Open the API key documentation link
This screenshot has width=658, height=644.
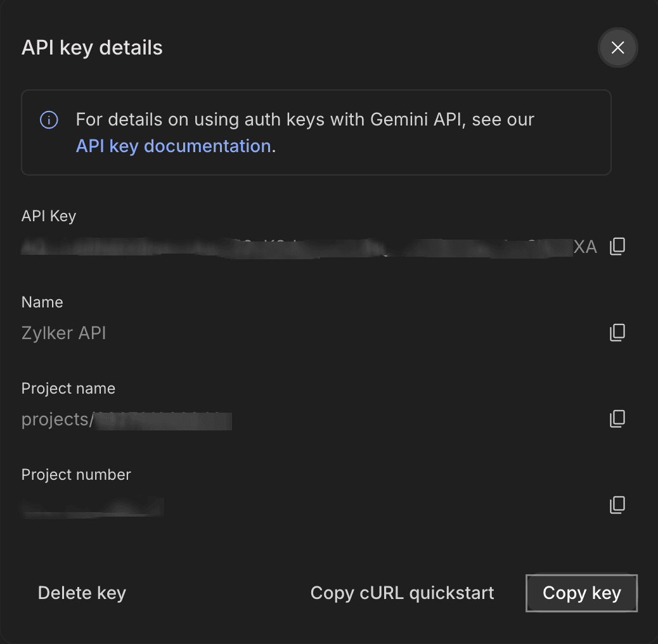click(173, 146)
